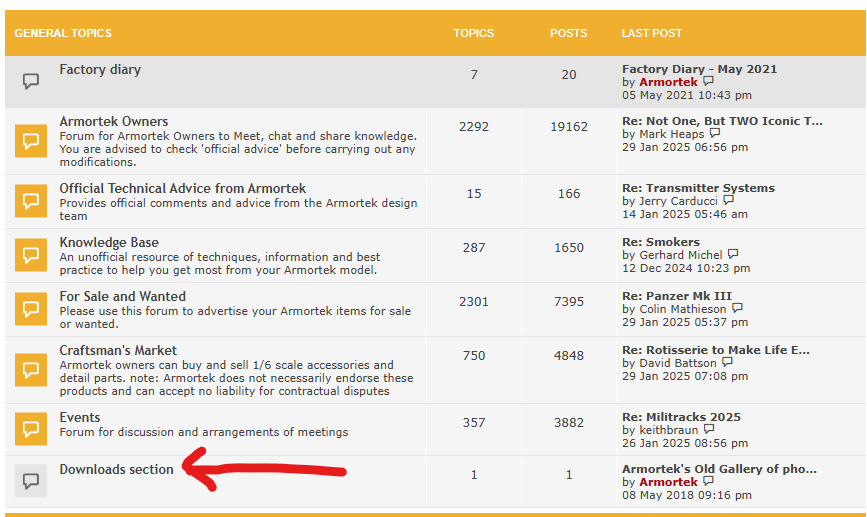Click the Official Technical Advice forum icon
The height and width of the screenshot is (517, 867).
point(31,201)
